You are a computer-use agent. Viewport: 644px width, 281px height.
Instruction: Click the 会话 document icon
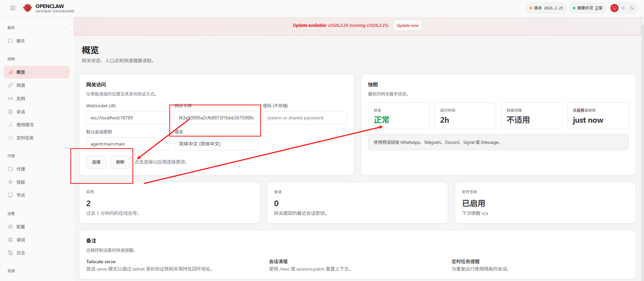pos(10,112)
